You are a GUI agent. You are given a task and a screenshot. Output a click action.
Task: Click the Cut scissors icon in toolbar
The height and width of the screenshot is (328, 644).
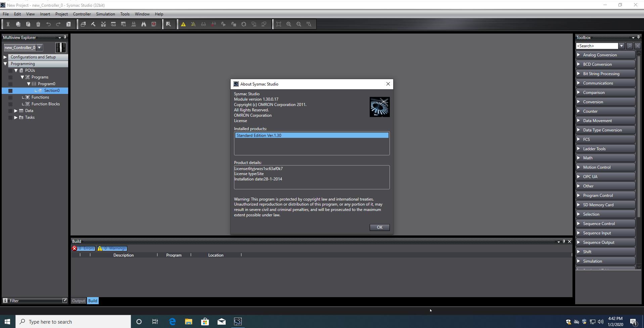(x=8, y=24)
